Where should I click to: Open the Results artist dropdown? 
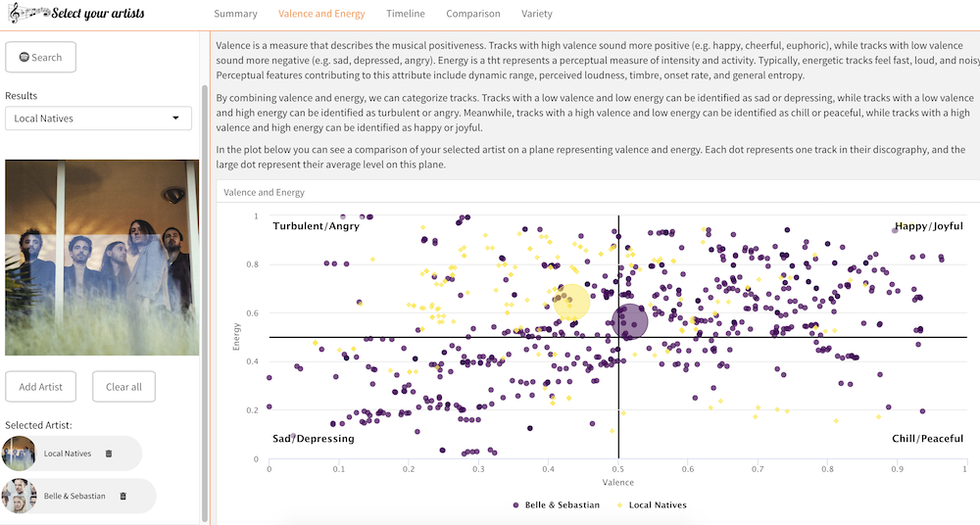(98, 119)
